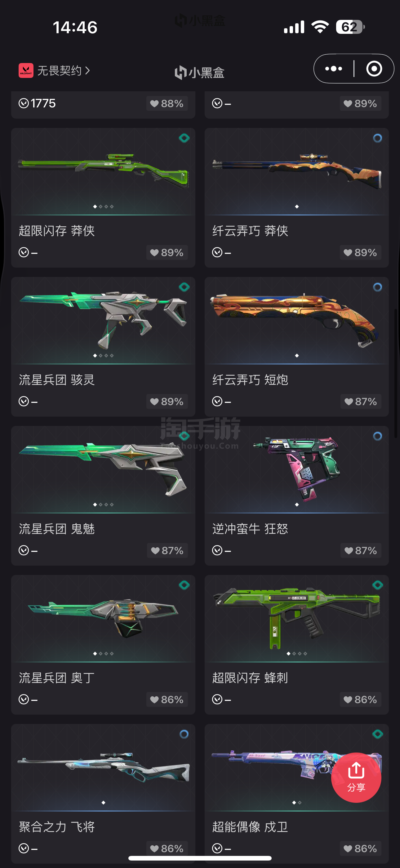Select second variant dot on 超能偶像 戍卫
400x868 pixels.
point(300,802)
